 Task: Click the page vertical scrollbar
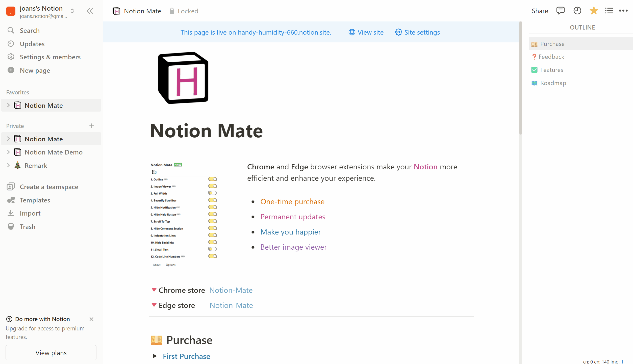[521, 78]
